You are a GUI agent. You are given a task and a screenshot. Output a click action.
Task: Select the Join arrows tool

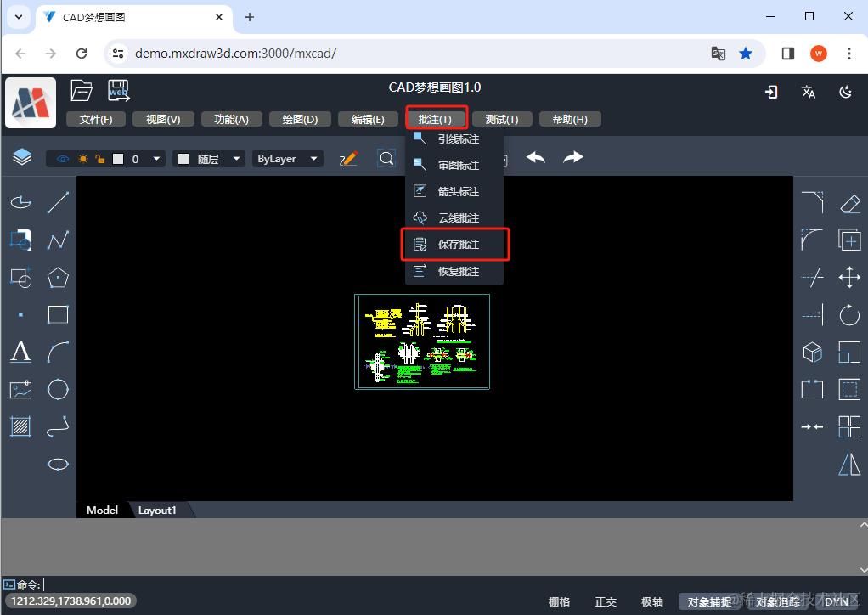[812, 426]
